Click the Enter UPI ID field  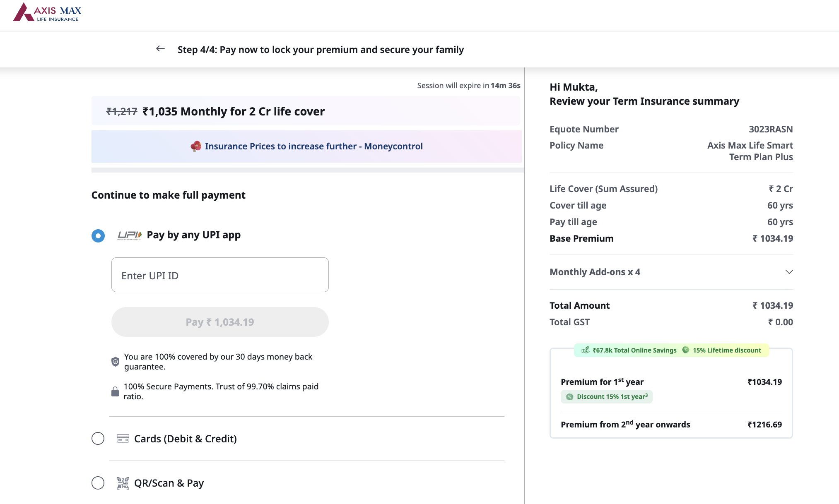pos(220,275)
